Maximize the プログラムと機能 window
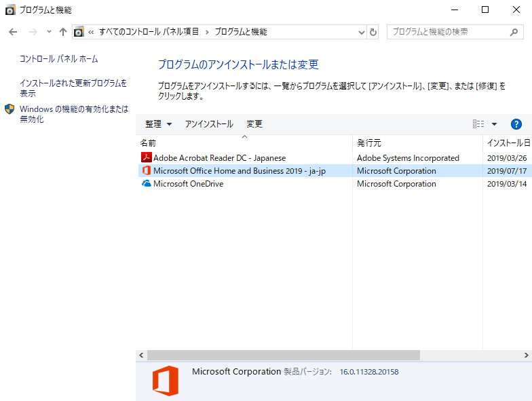Screen dimensions: 532x401 coord(485,9)
